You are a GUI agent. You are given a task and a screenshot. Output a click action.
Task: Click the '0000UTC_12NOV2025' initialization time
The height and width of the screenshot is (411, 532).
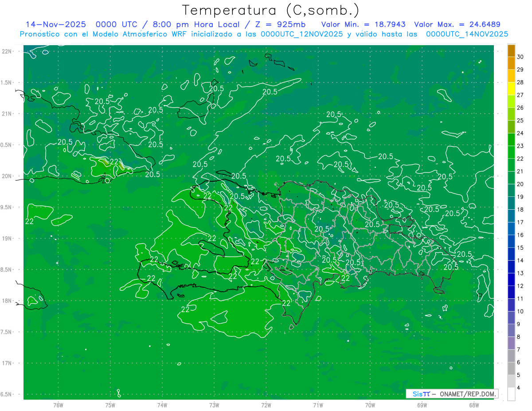click(x=301, y=34)
